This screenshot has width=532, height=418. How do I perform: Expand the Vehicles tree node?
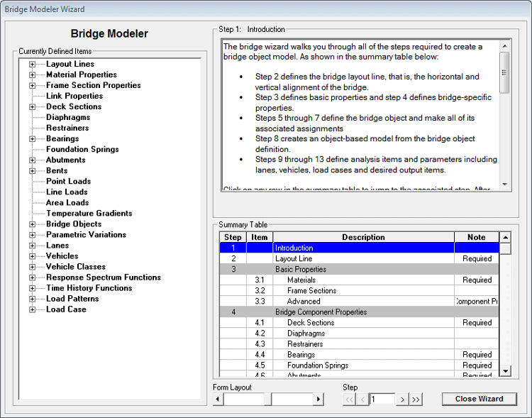[33, 256]
